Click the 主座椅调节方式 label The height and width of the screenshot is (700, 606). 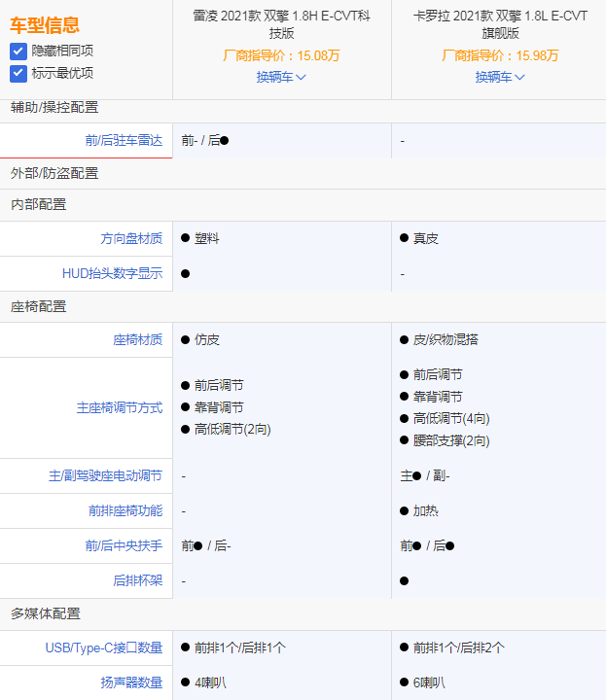[119, 408]
